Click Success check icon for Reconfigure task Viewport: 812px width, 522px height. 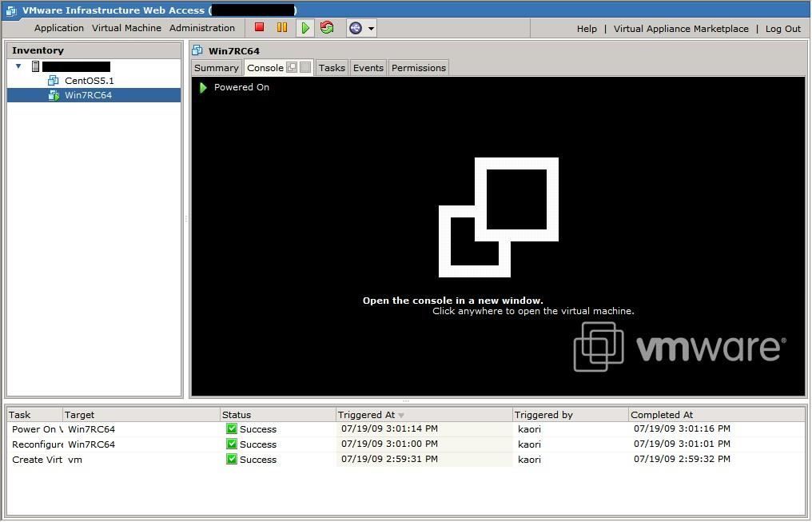232,444
